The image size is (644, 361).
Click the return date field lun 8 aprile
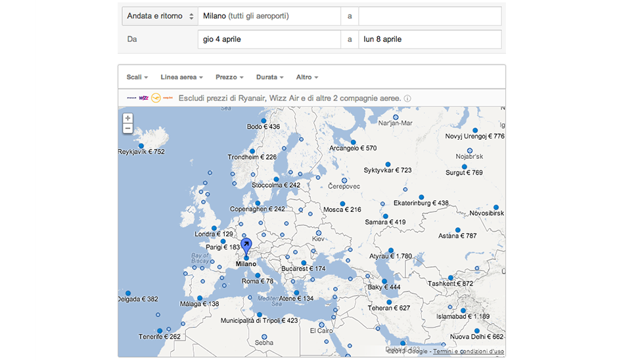[430, 39]
